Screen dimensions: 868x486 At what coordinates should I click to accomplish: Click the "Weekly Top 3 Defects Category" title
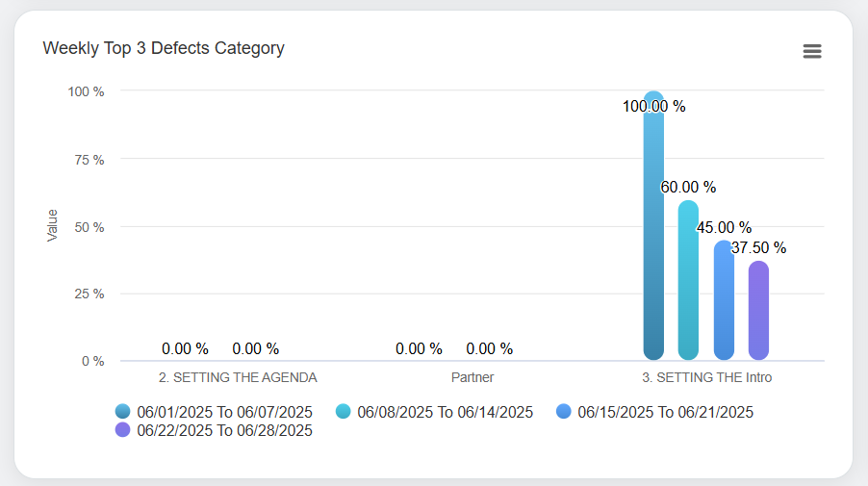tap(164, 48)
